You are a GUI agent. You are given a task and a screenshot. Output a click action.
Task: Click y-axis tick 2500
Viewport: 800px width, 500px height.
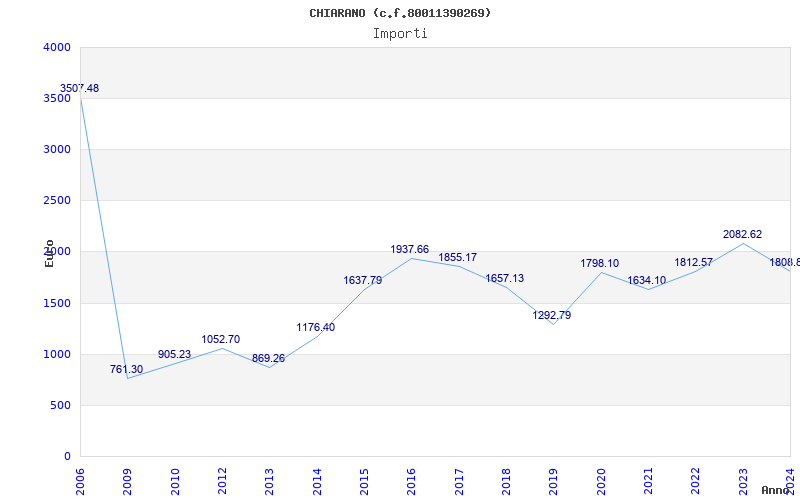[57, 201]
